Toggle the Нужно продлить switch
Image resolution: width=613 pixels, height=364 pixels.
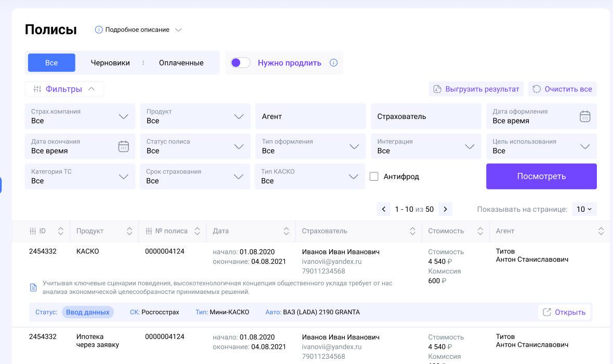coord(240,63)
